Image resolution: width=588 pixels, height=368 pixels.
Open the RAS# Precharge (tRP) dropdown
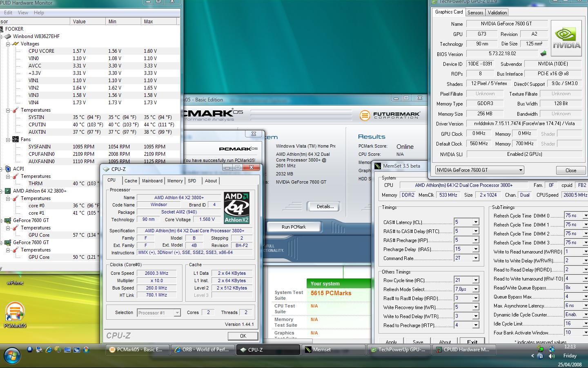(x=476, y=240)
